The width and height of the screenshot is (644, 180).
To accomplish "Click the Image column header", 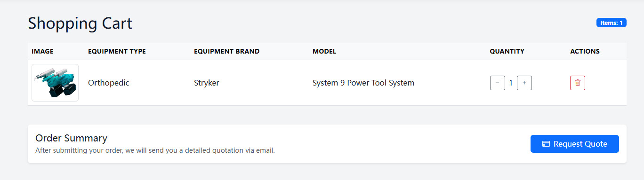I will click(42, 51).
